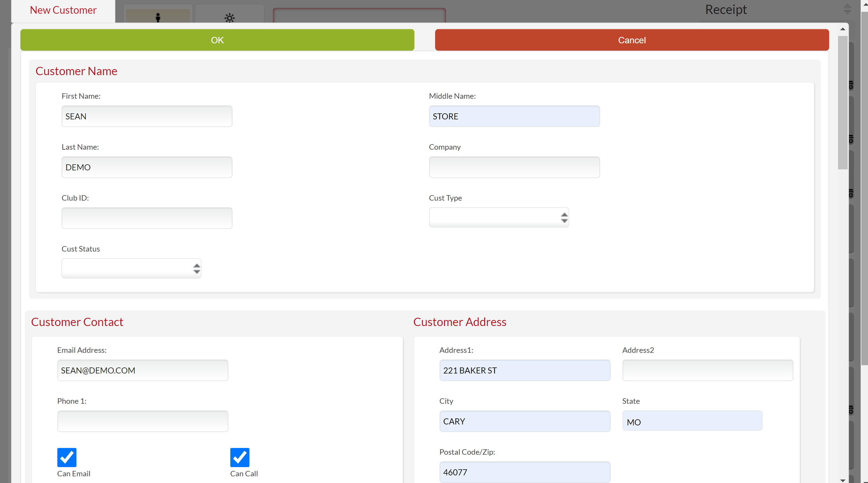Click the up/down arrows beside Receipt

point(847,9)
